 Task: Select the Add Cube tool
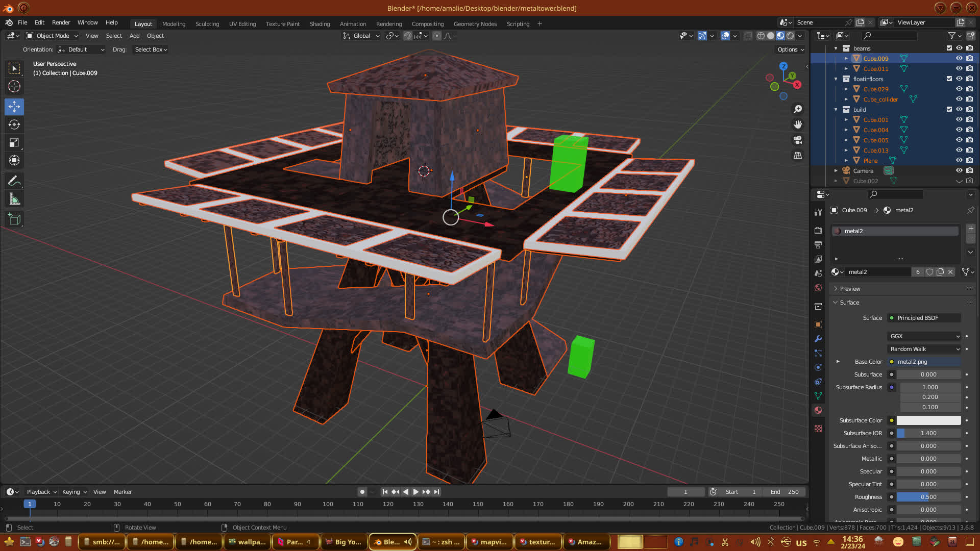[x=14, y=219]
